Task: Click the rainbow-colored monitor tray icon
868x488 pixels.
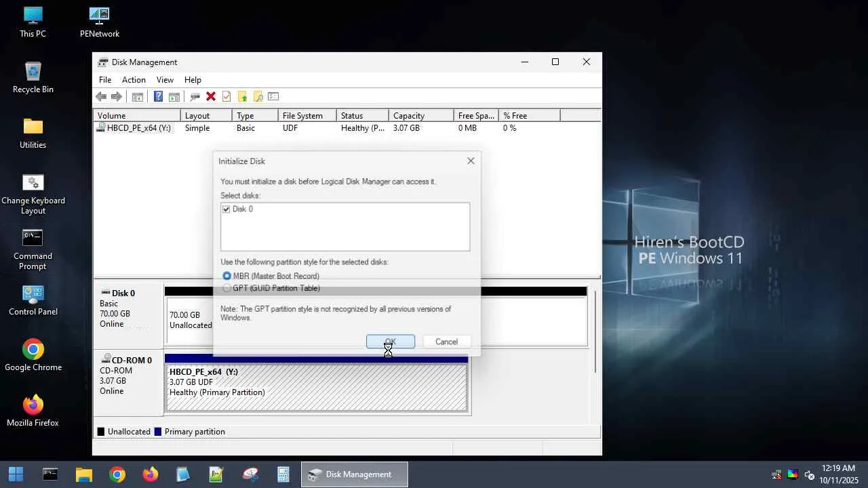Action: [793, 474]
